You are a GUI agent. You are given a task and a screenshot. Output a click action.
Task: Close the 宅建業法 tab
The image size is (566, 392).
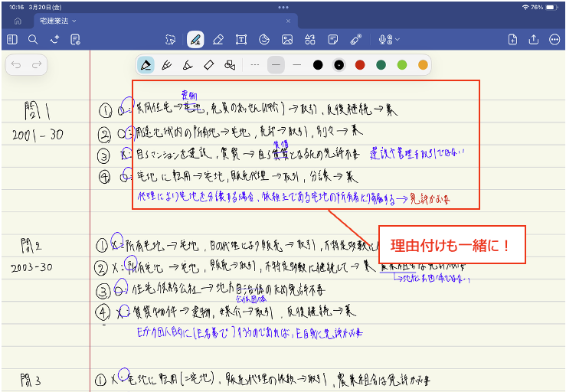tap(288, 21)
